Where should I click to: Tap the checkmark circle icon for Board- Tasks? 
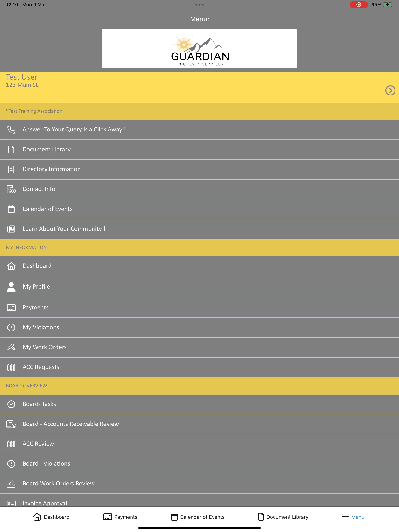coord(11,404)
